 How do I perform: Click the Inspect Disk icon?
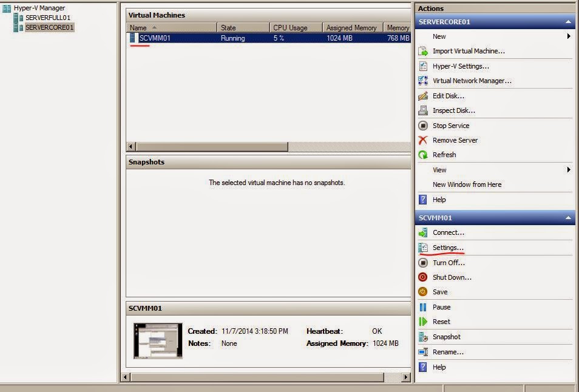[x=423, y=110]
